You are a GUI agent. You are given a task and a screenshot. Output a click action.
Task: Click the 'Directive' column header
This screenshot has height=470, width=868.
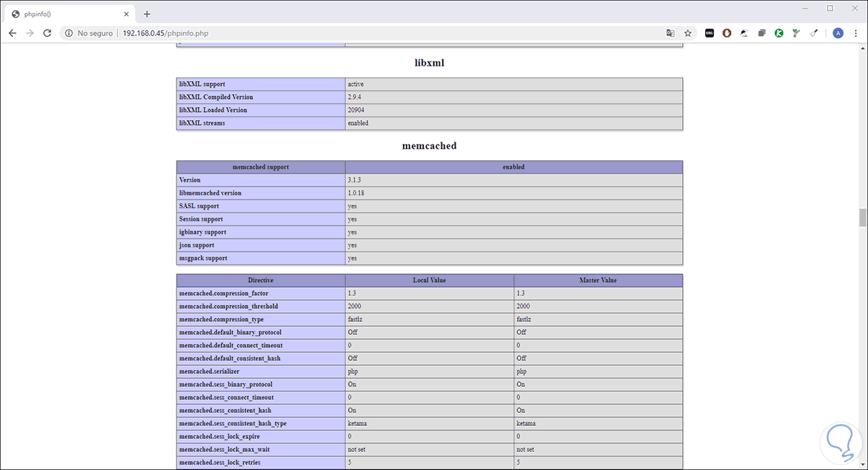coord(260,280)
